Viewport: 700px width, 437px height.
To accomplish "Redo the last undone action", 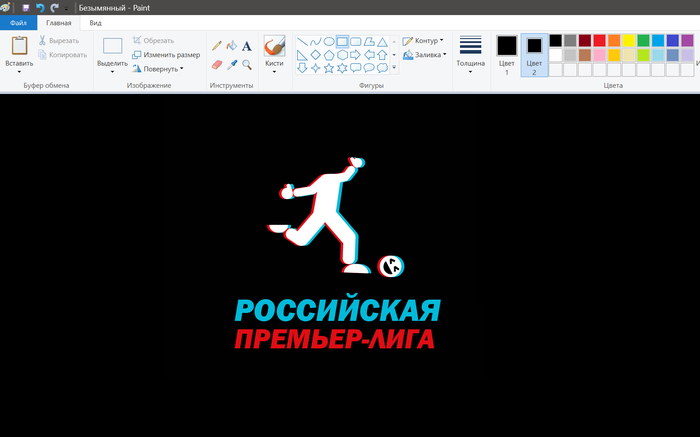I will [x=54, y=8].
